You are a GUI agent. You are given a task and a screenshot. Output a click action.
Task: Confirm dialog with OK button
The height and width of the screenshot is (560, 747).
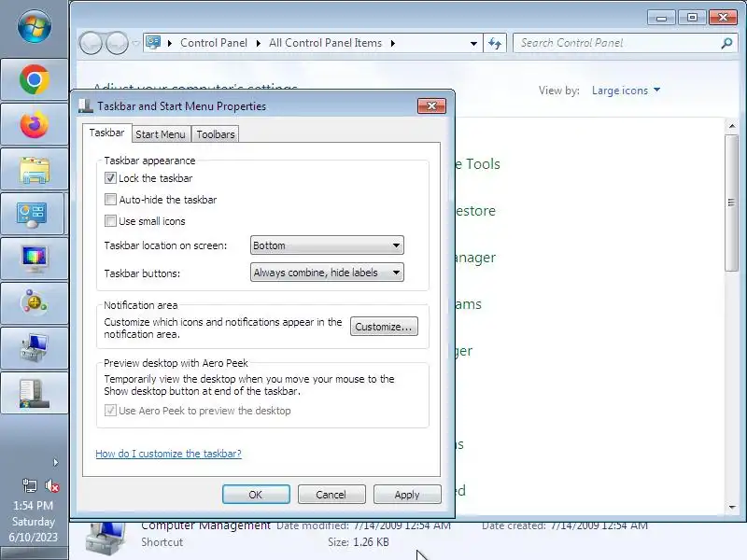pos(256,495)
